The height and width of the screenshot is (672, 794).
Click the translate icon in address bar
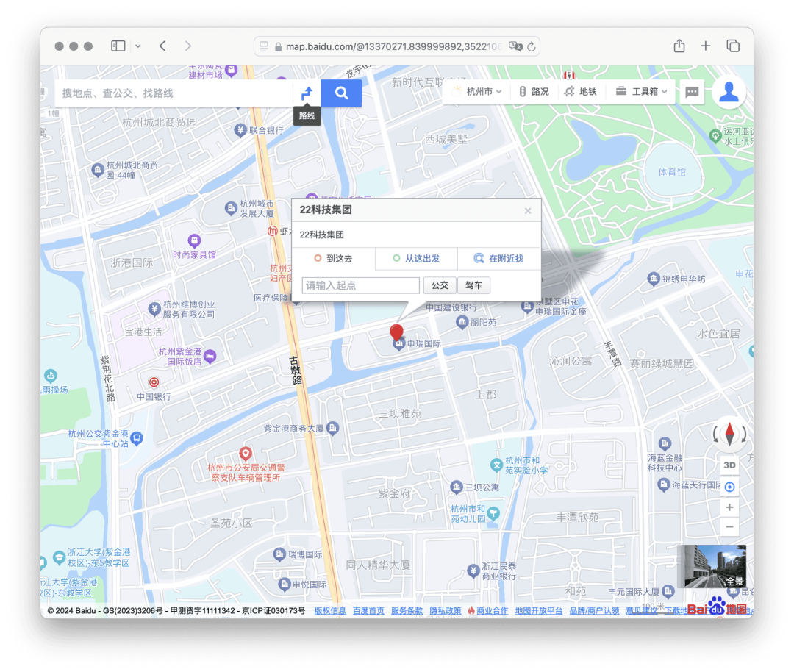pyautogui.click(x=515, y=46)
